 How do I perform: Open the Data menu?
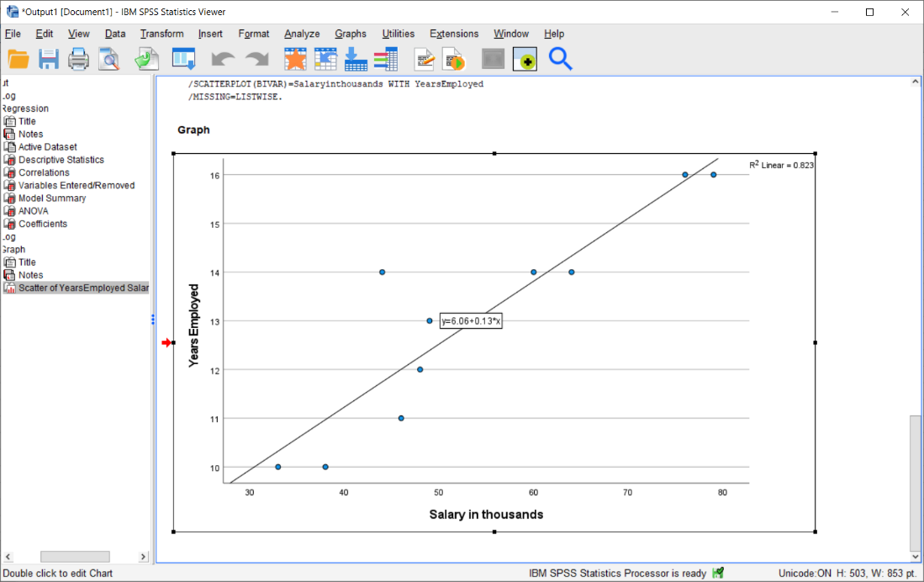115,34
